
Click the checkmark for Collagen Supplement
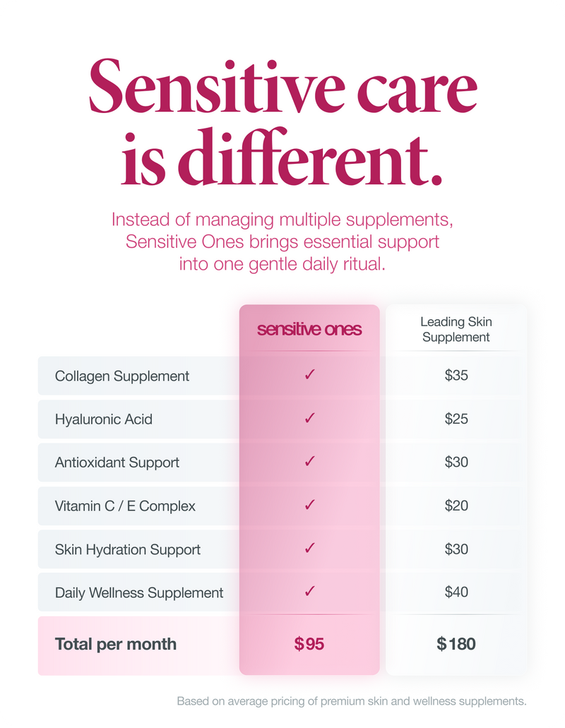pyautogui.click(x=309, y=376)
